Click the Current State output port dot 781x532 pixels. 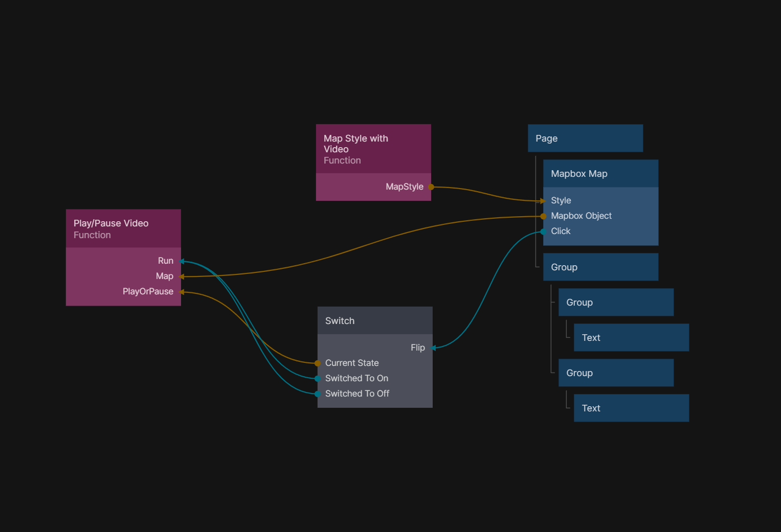[x=318, y=363]
